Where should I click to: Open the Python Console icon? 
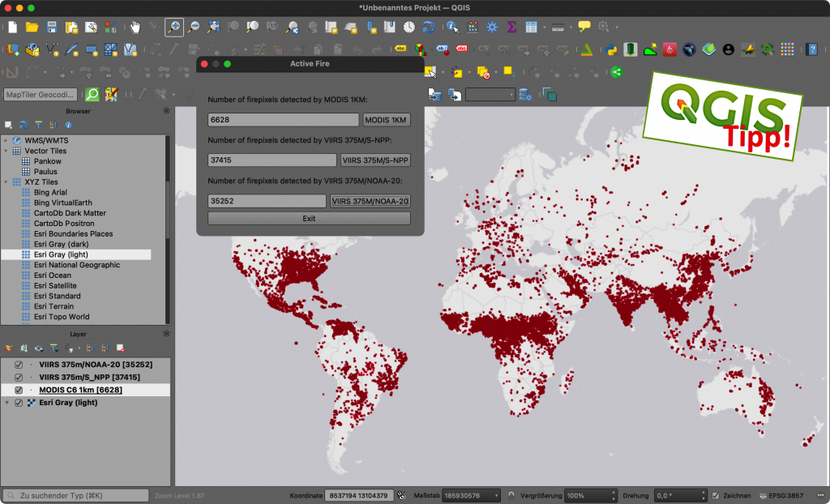(611, 49)
